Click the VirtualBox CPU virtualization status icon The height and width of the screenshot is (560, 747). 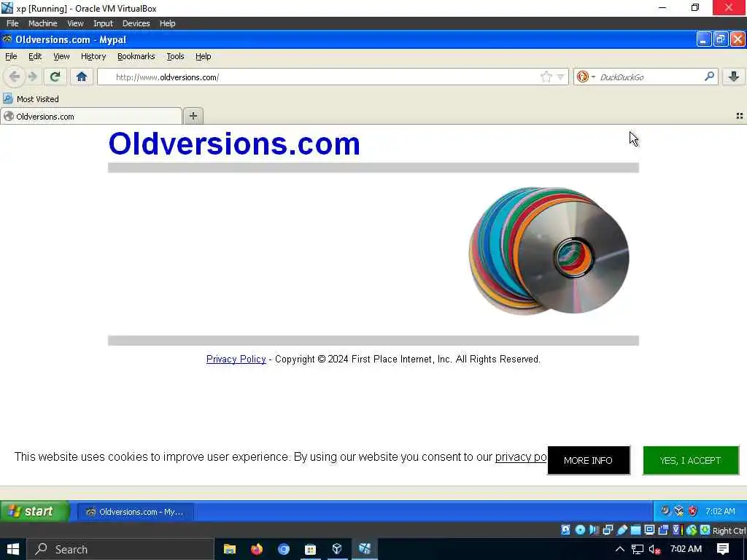[678, 530]
